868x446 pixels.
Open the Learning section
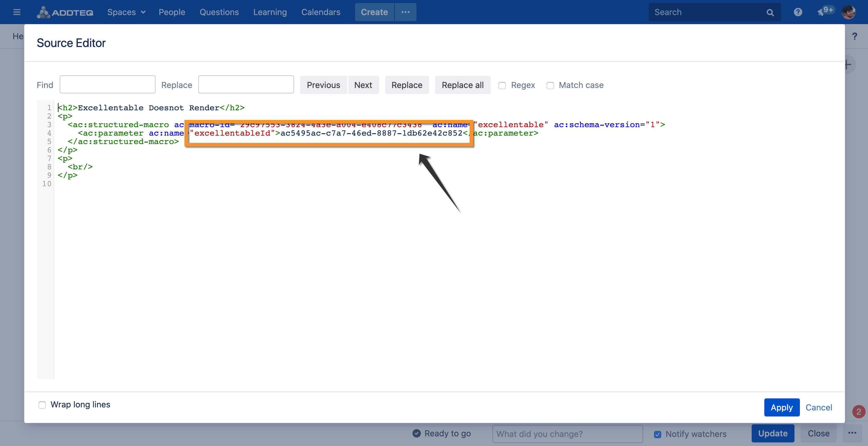270,12
